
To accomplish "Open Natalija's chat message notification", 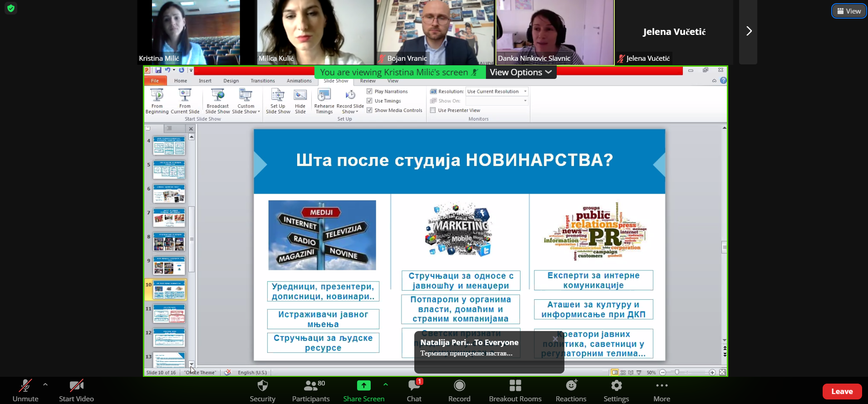I will (489, 352).
